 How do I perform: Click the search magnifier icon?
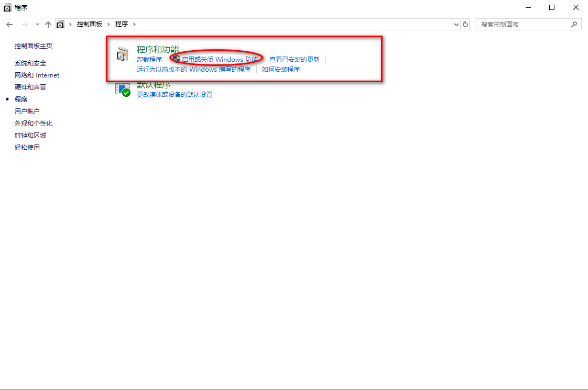click(x=574, y=25)
